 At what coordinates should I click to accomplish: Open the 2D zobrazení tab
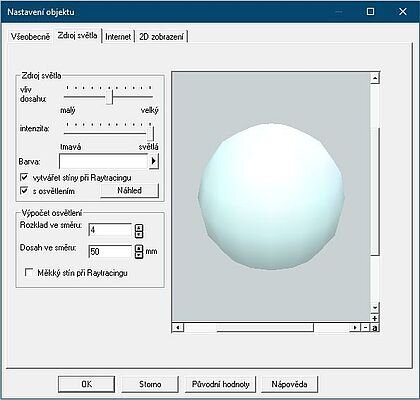coord(161,36)
